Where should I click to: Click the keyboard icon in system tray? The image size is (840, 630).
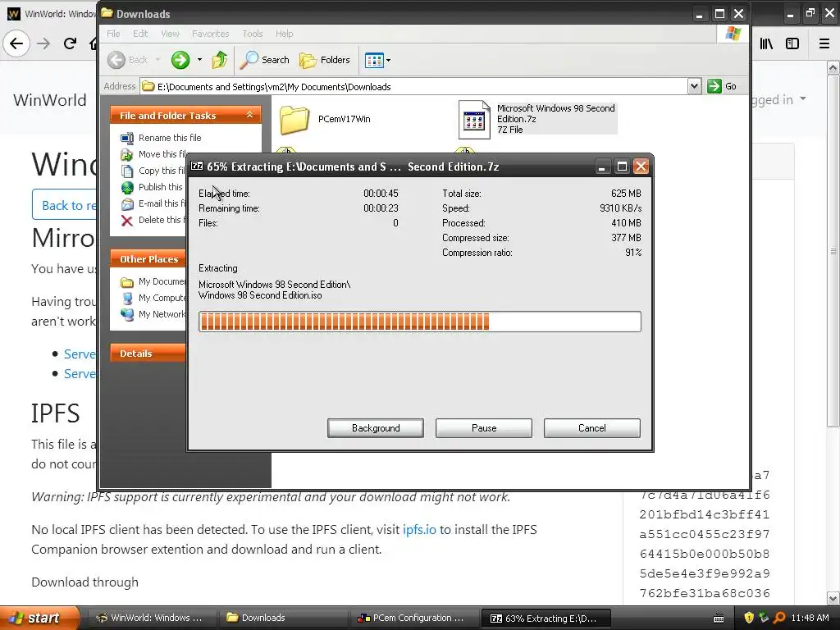pyautogui.click(x=719, y=619)
